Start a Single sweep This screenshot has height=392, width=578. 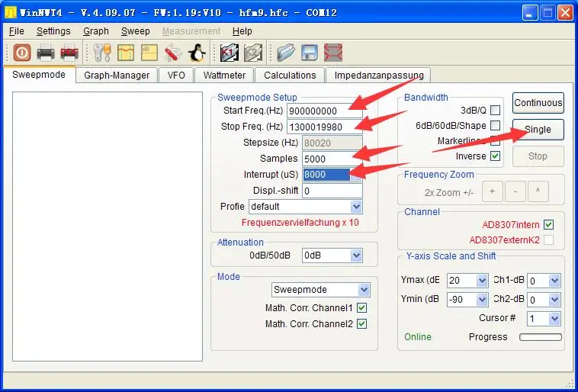coord(538,130)
